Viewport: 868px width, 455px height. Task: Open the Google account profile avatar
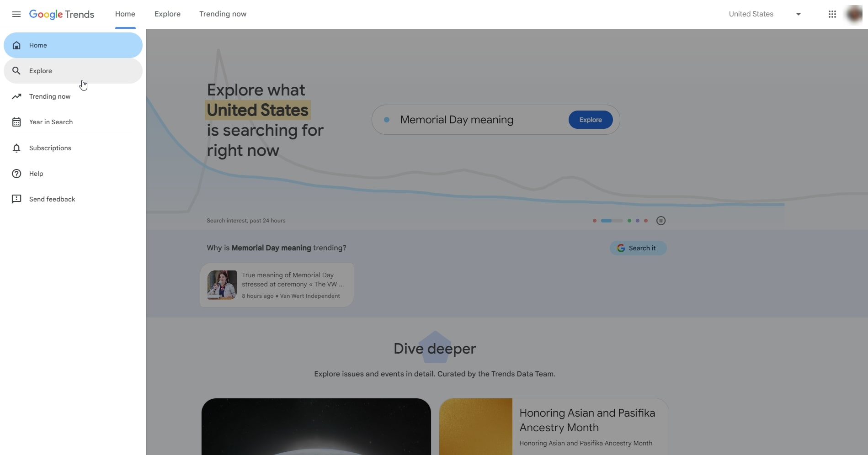(x=854, y=14)
